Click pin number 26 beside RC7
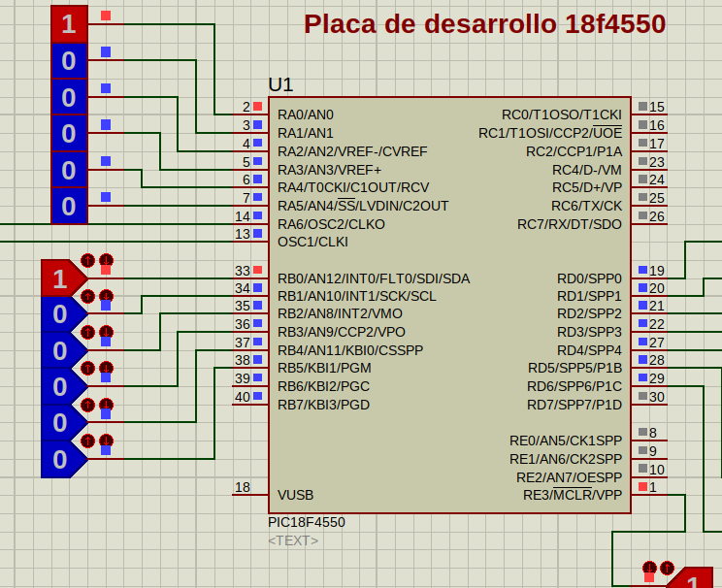The height and width of the screenshot is (588, 722). coord(657,216)
